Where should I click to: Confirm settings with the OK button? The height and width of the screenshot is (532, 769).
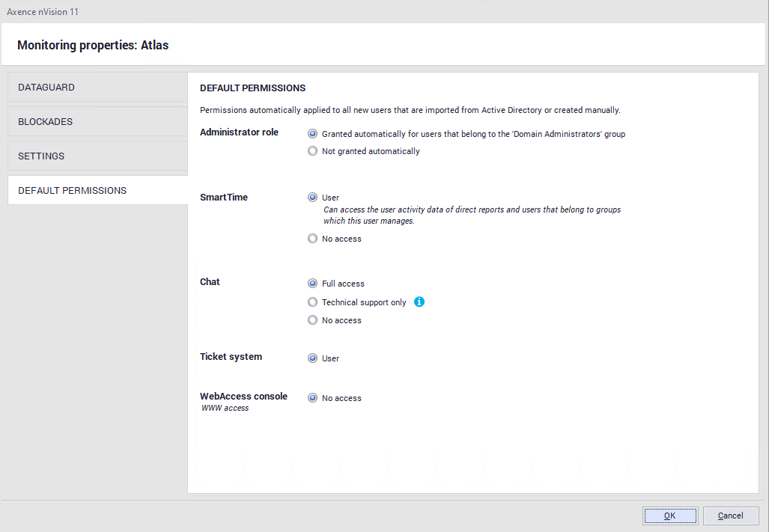(x=670, y=516)
